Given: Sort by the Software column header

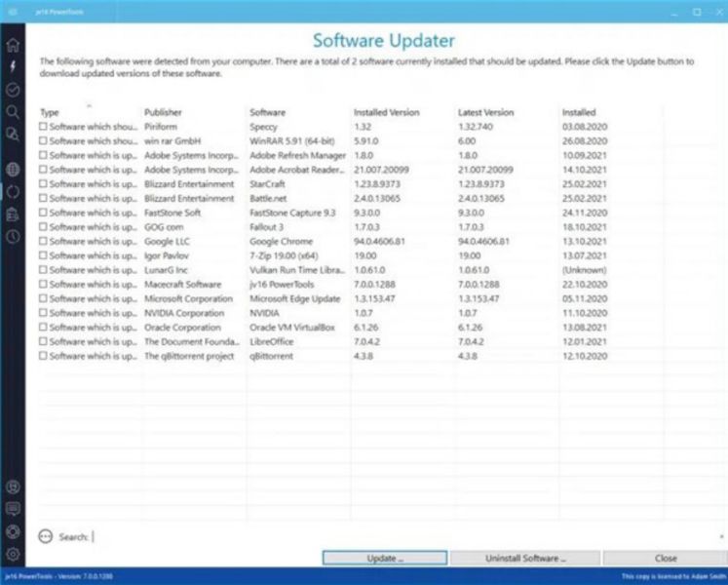Looking at the screenshot, I should (x=267, y=112).
